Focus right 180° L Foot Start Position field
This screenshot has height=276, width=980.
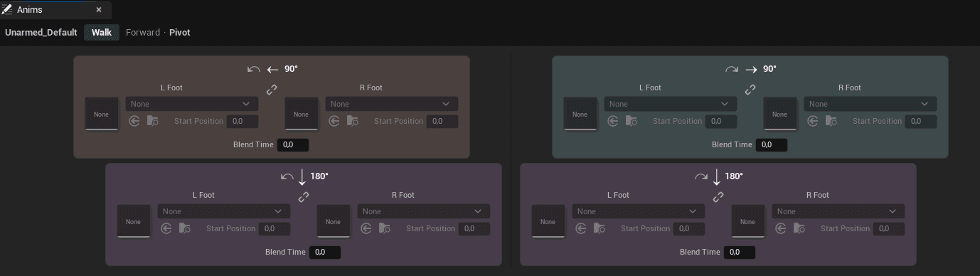click(x=689, y=228)
